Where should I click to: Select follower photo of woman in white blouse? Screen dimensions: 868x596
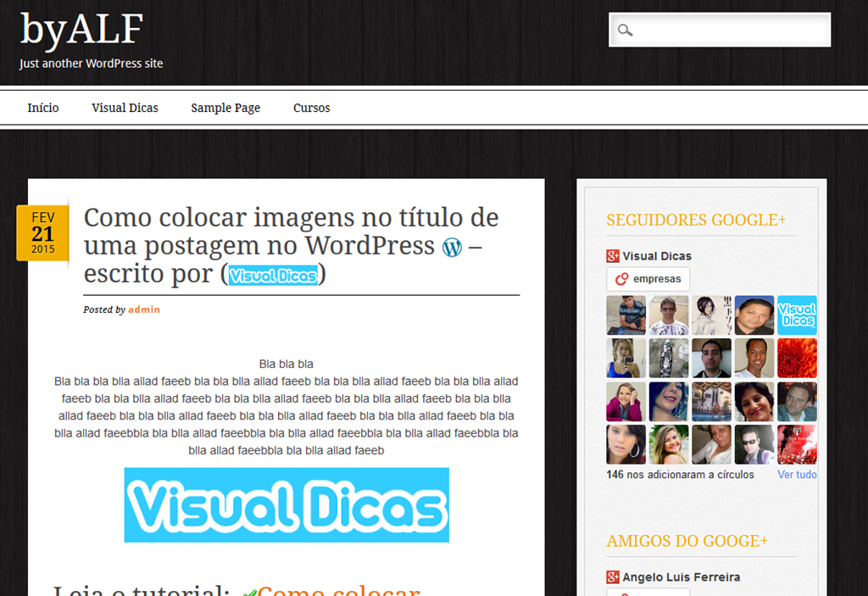click(712, 444)
